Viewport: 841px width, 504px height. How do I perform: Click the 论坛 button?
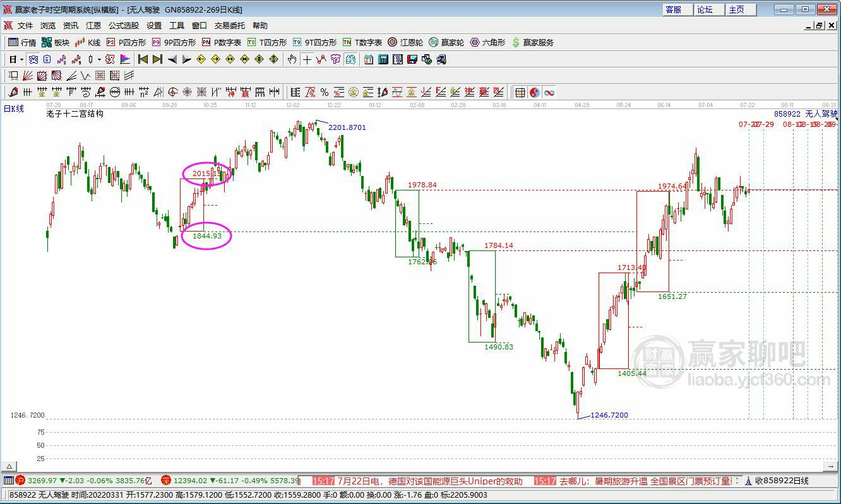pyautogui.click(x=708, y=9)
